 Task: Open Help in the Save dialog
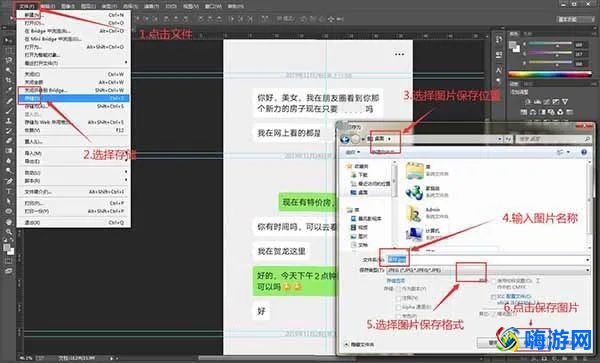584,153
